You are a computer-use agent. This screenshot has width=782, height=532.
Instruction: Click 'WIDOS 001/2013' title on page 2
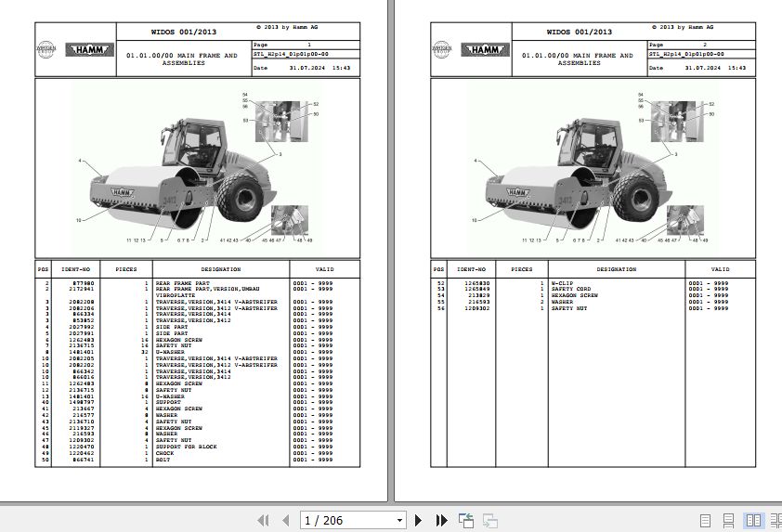pyautogui.click(x=579, y=32)
